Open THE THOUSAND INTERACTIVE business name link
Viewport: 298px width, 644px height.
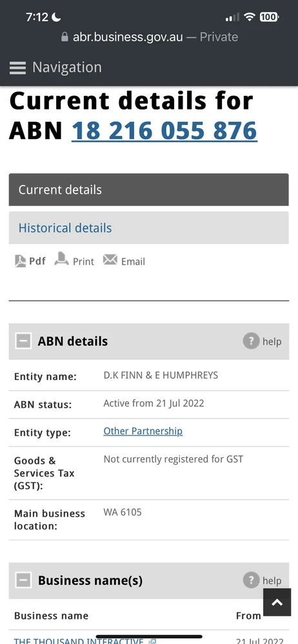click(x=79, y=641)
